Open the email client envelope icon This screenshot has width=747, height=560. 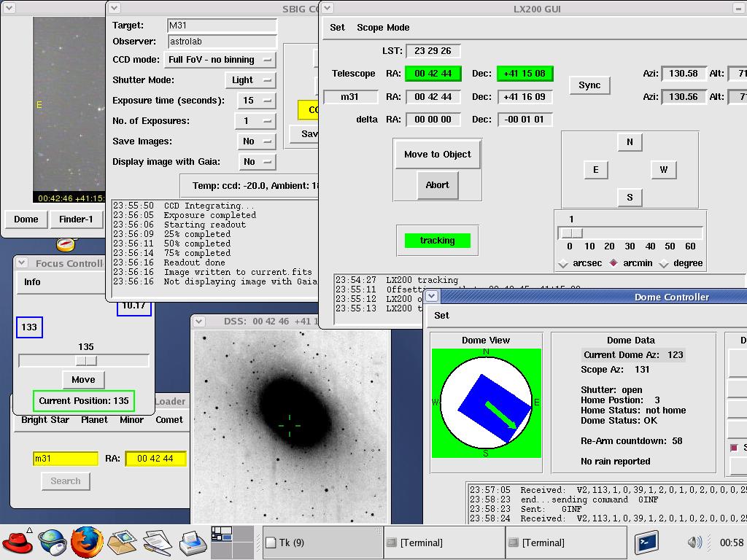pos(122,542)
